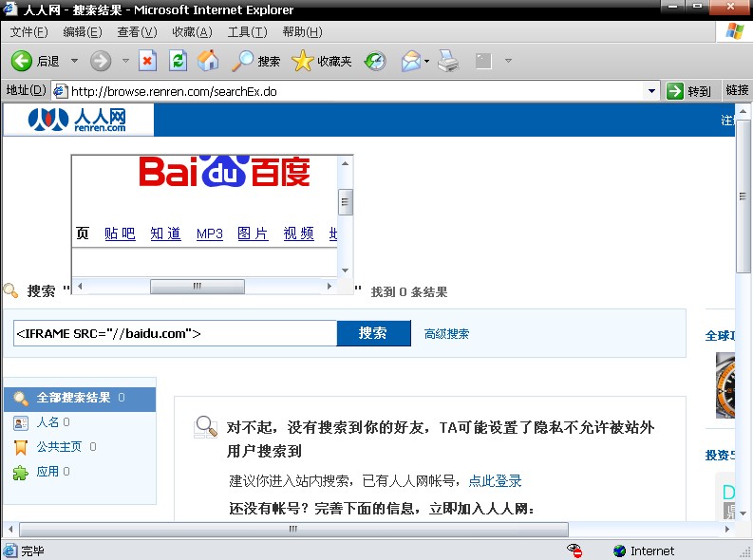Open the 收藏(A) menu

tap(192, 32)
